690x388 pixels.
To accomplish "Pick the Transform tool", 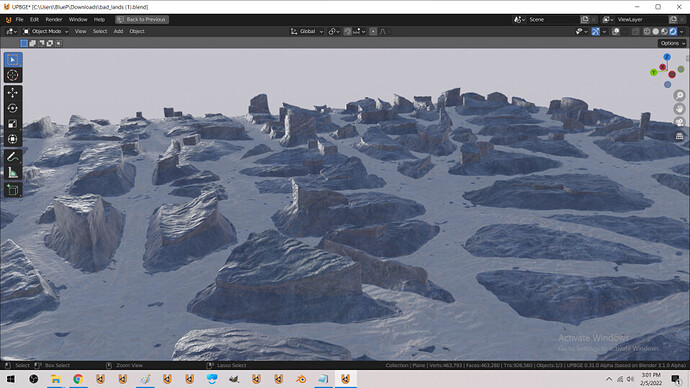I will (x=12, y=139).
